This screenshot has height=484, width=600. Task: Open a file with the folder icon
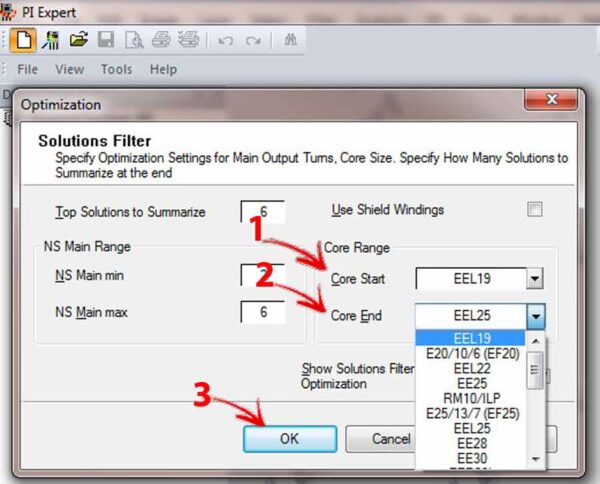pyautogui.click(x=79, y=40)
